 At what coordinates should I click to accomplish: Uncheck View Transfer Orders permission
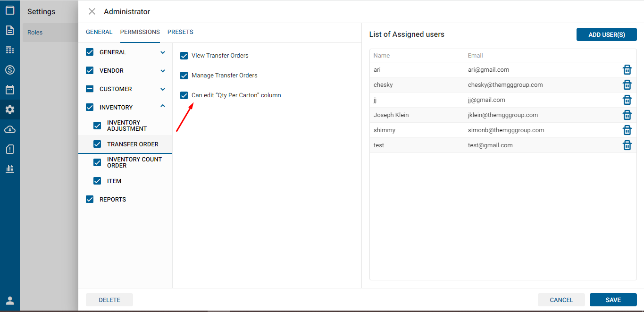click(184, 56)
